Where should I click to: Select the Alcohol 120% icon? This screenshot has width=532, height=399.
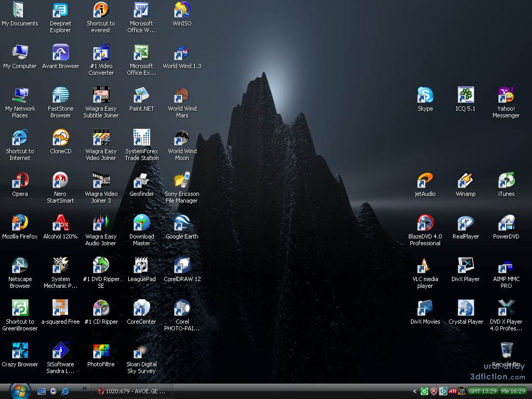click(60, 222)
